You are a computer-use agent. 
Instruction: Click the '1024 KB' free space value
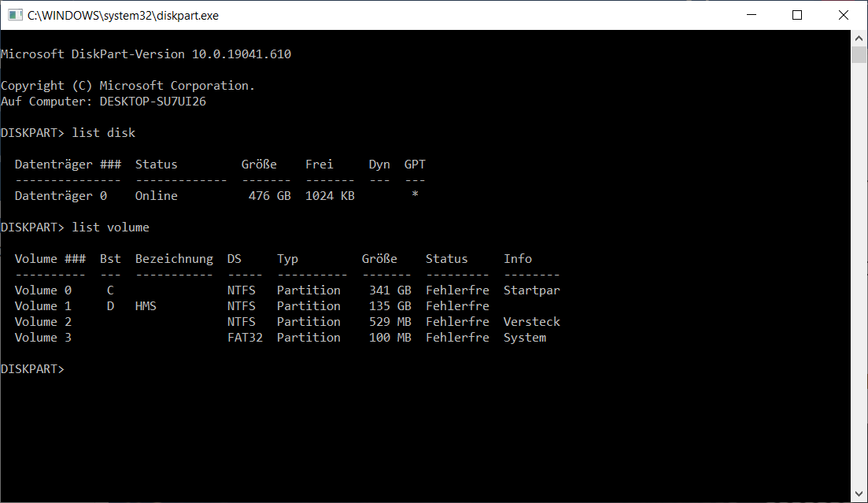330,196
